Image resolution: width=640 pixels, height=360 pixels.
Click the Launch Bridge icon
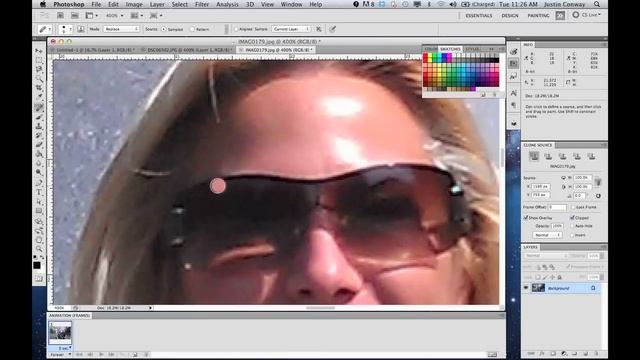click(x=60, y=16)
